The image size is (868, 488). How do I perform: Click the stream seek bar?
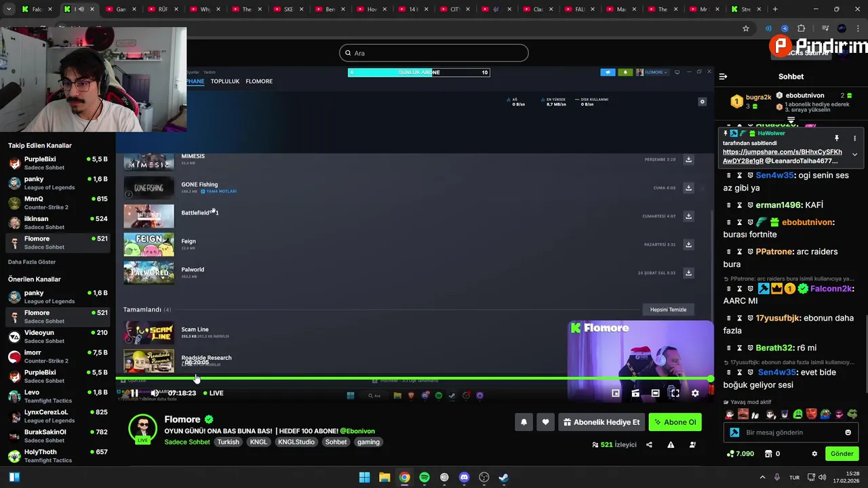414,378
